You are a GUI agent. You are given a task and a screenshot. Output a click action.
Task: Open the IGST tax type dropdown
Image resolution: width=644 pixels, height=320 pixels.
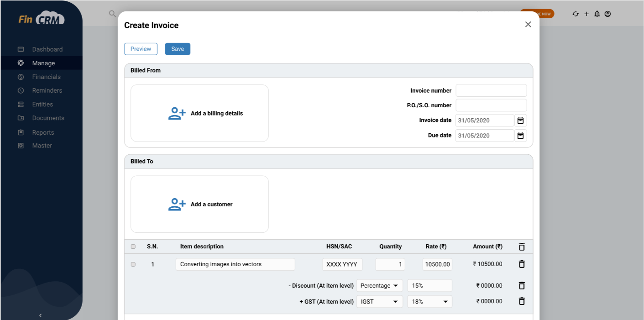[379, 301]
